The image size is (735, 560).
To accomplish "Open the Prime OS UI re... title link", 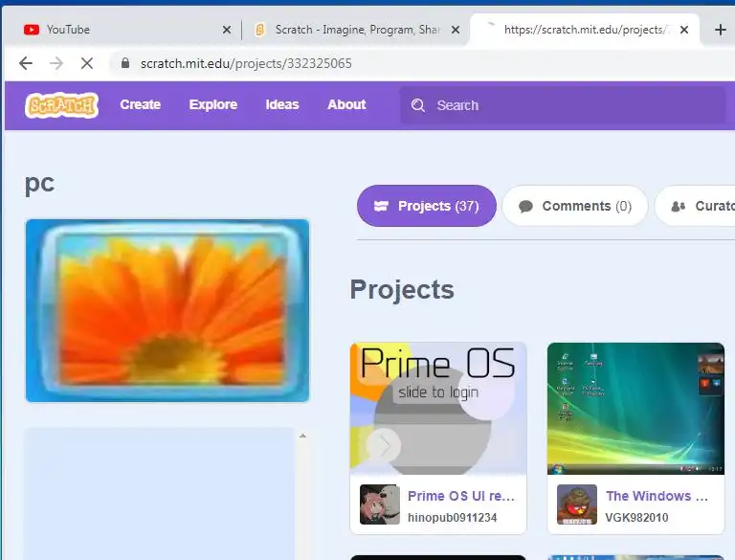I will (x=461, y=496).
